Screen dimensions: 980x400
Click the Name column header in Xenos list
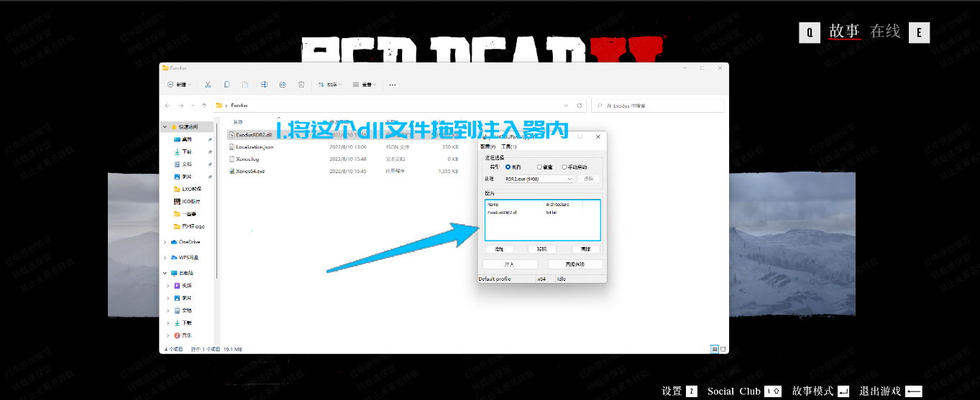point(515,205)
